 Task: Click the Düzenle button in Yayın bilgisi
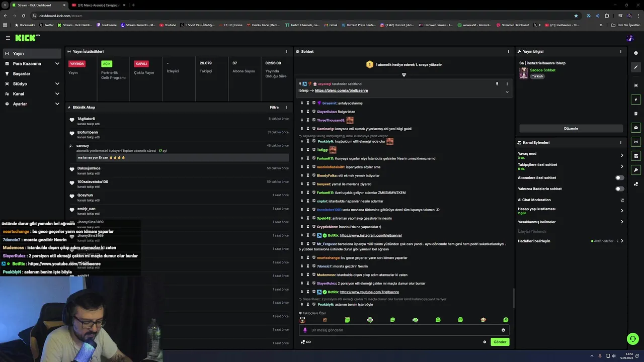click(571, 128)
